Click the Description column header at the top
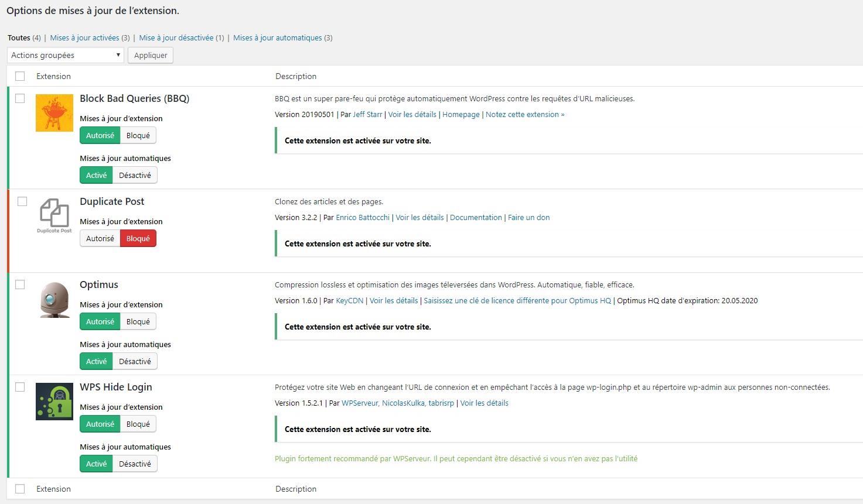863x504 pixels. [296, 76]
